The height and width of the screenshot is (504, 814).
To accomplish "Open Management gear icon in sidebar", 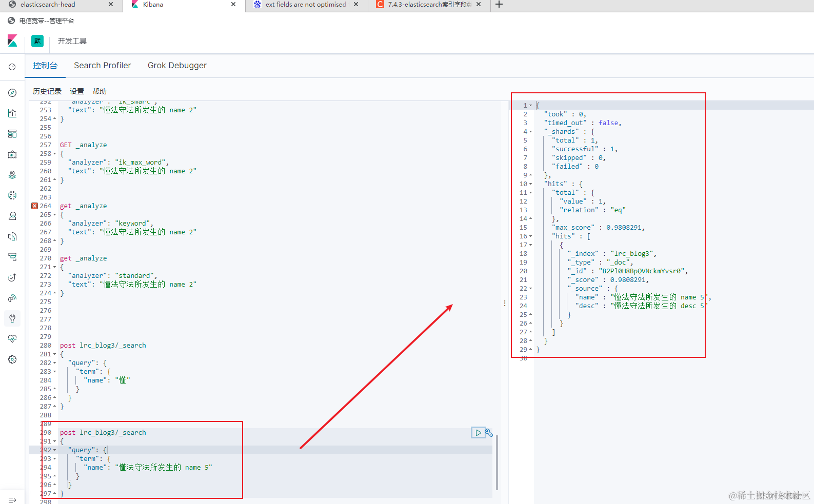I will (12, 359).
